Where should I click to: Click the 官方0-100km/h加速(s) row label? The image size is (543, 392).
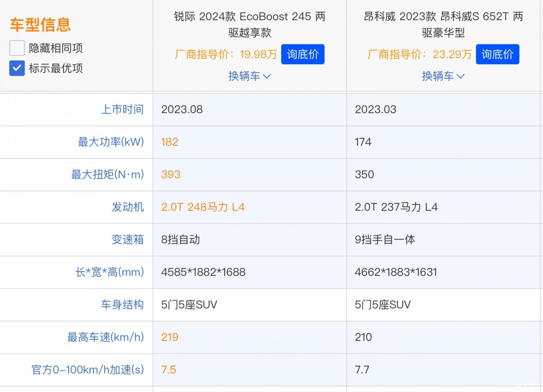[88, 370]
